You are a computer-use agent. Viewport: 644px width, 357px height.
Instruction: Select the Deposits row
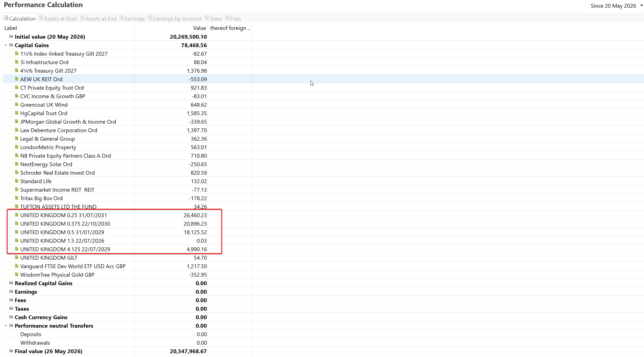323,334
